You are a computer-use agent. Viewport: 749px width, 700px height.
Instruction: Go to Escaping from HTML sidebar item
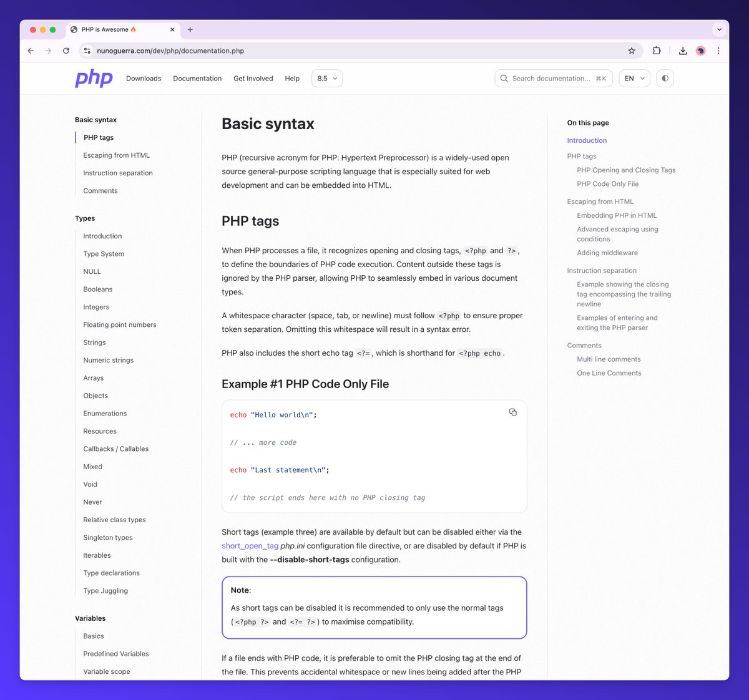pyautogui.click(x=116, y=155)
